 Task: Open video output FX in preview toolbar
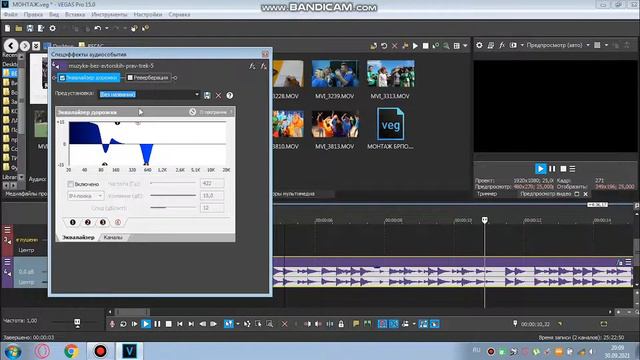point(502,45)
